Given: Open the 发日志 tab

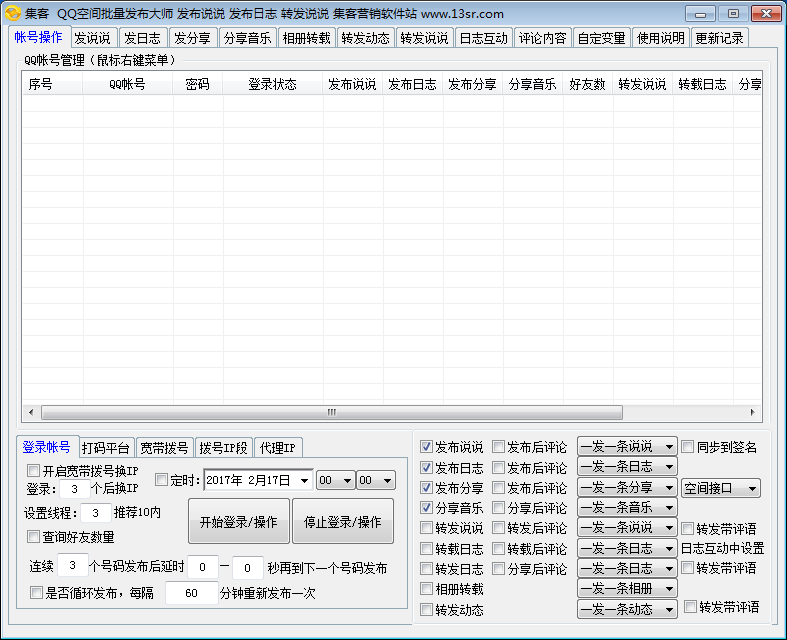Looking at the screenshot, I should (x=142, y=38).
